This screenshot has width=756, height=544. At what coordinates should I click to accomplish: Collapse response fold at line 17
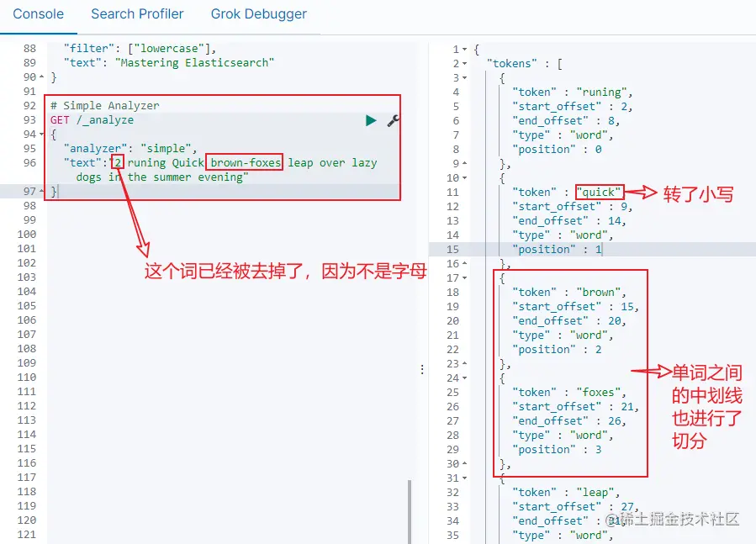point(464,277)
